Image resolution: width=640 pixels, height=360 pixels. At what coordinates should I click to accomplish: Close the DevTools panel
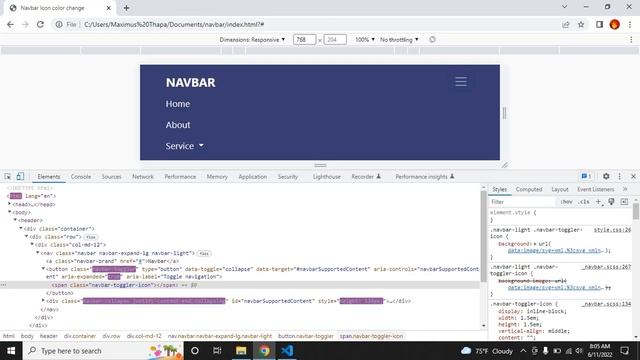(633, 176)
